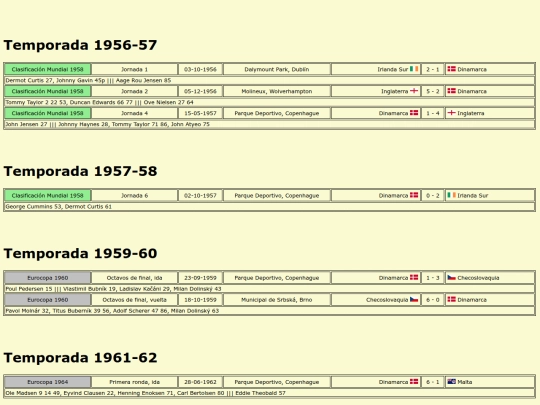540x405 pixels.
Task: Click the Czechoslovakia flag in the 23-09-1959 row
Action: coord(451,278)
